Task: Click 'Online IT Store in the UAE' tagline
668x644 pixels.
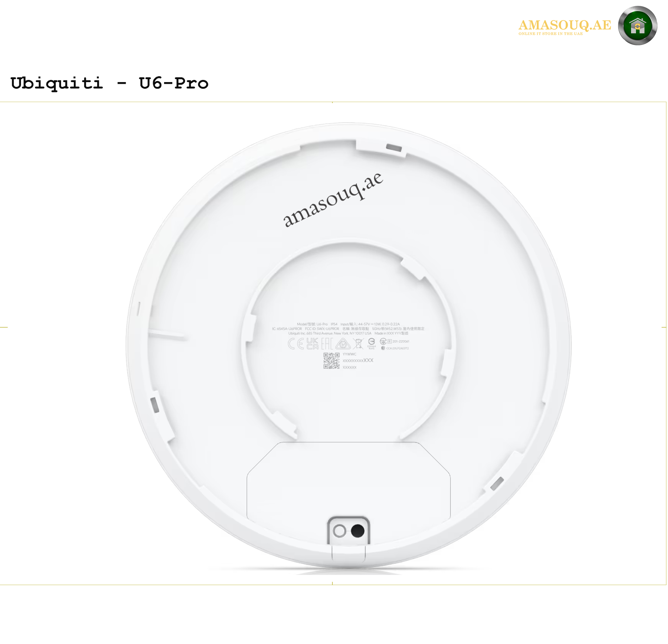Action: click(x=551, y=34)
